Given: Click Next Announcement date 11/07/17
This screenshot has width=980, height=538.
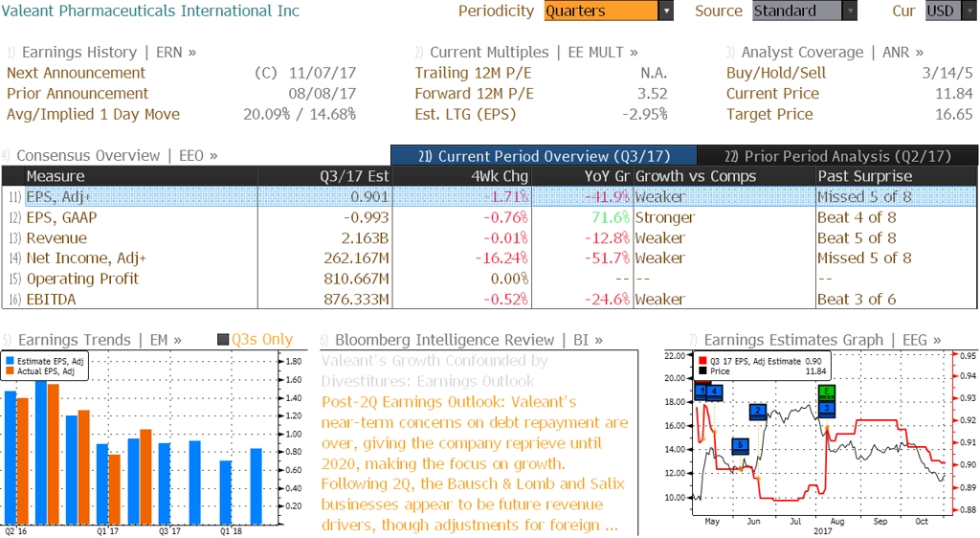Looking at the screenshot, I should pos(323,73).
